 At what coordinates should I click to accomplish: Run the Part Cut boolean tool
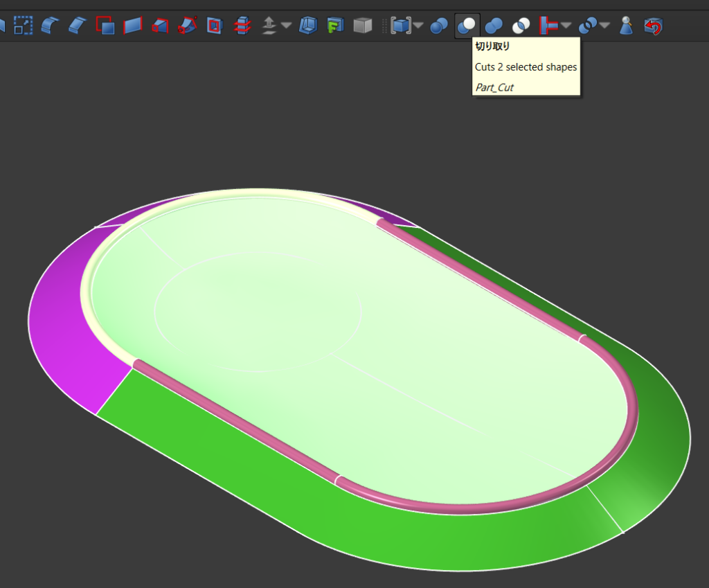tap(467, 26)
